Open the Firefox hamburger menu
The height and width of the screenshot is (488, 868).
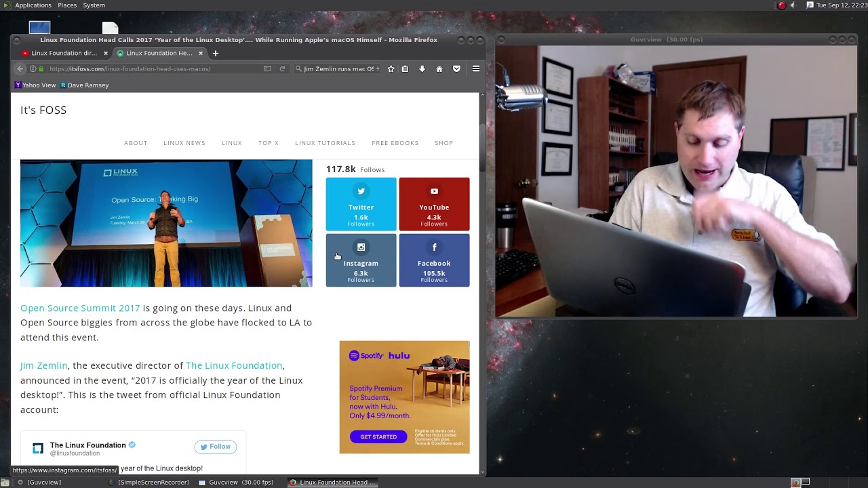tap(476, 68)
